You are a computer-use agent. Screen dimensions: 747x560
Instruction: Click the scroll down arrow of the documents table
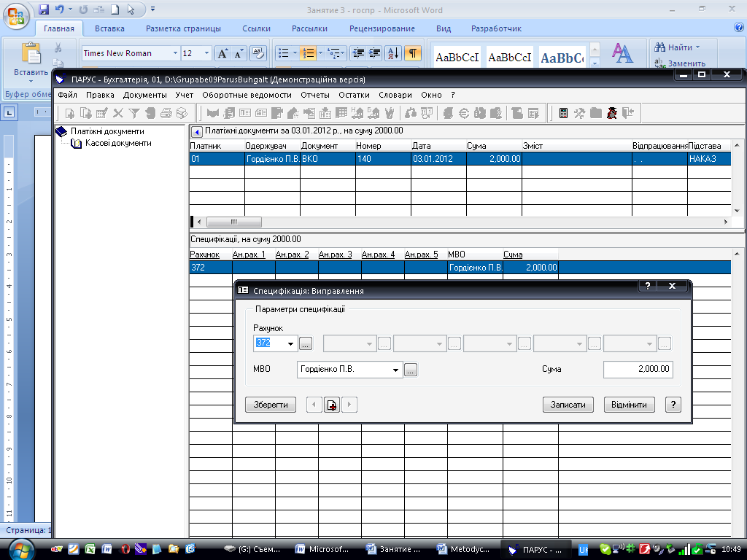tap(737, 211)
